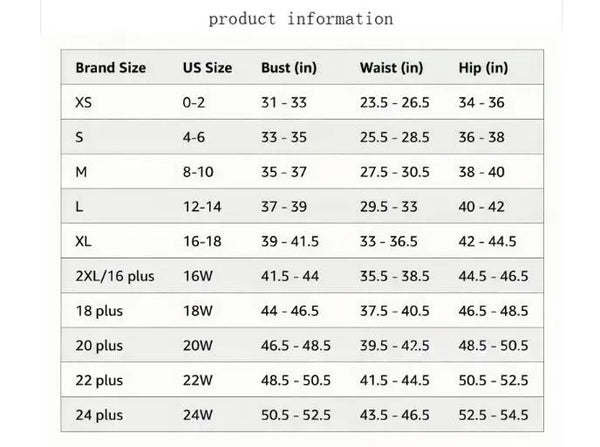600x447 pixels.
Task: Select hip value 42 - 44.5
Action: [488, 241]
